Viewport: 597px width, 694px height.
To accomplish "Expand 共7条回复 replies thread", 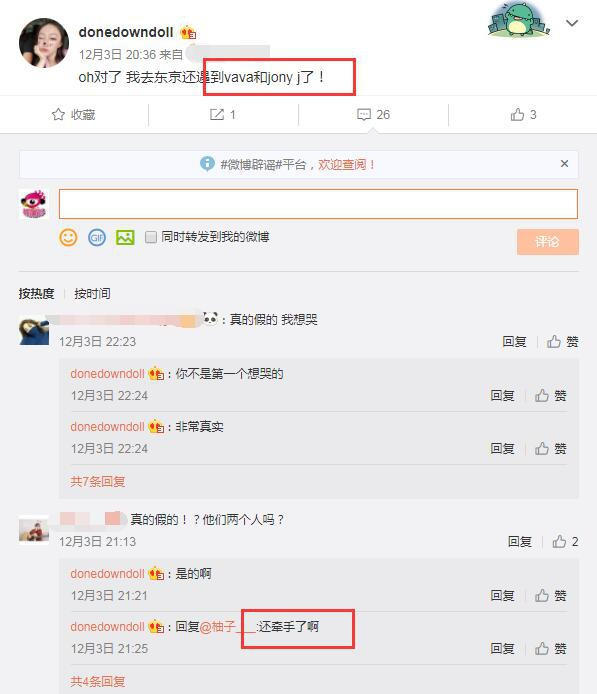I will [98, 481].
